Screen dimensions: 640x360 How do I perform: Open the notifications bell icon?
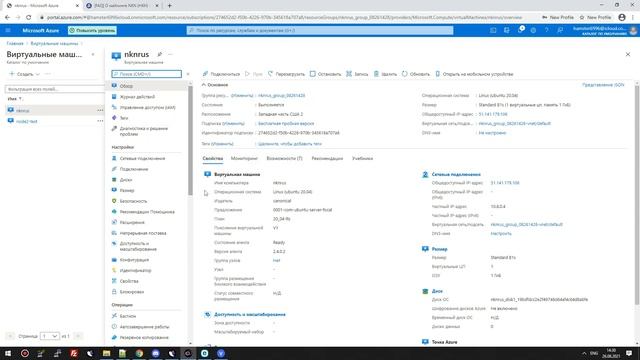click(x=520, y=30)
